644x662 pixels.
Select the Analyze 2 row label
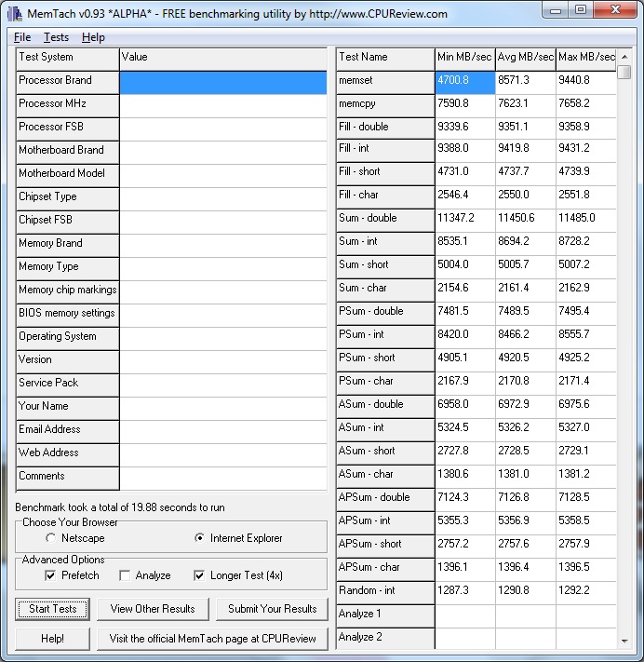coord(385,639)
